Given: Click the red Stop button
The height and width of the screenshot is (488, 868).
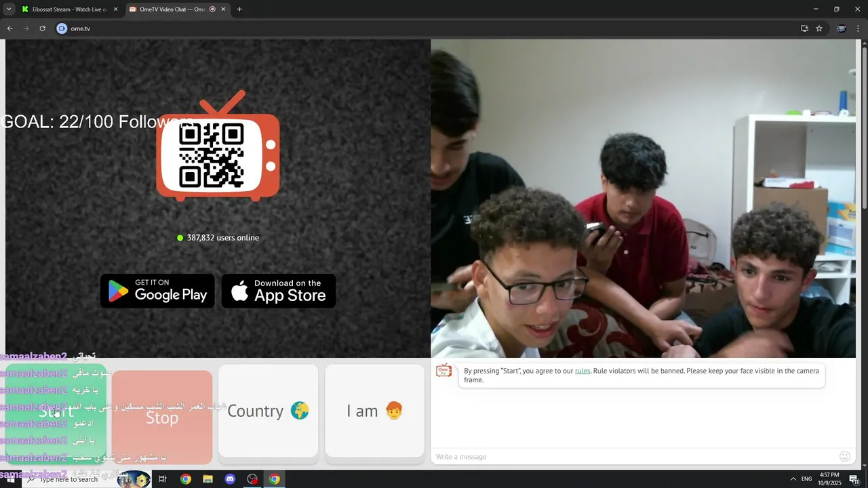Looking at the screenshot, I should click(x=162, y=417).
